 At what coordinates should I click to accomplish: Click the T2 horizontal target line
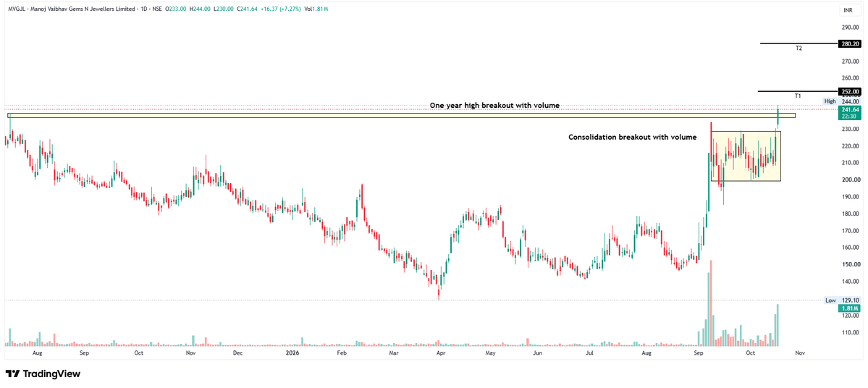(x=800, y=43)
